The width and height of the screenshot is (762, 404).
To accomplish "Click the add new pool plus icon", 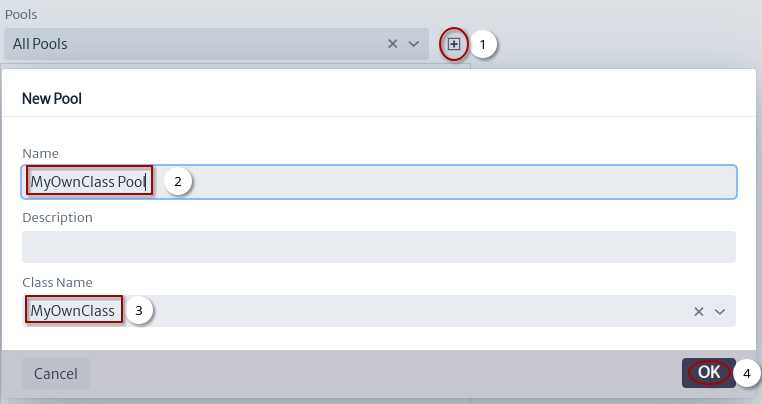I will [453, 44].
